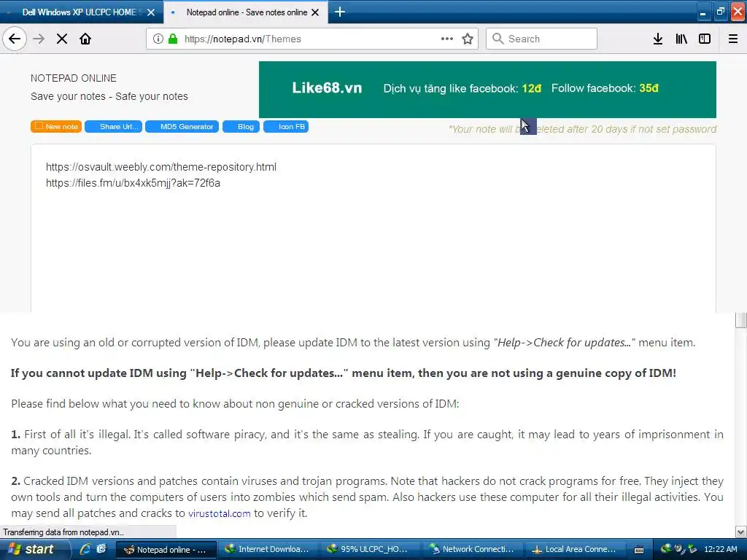
Task: Click the NOTEPAD ONLINE site title
Action: (74, 78)
